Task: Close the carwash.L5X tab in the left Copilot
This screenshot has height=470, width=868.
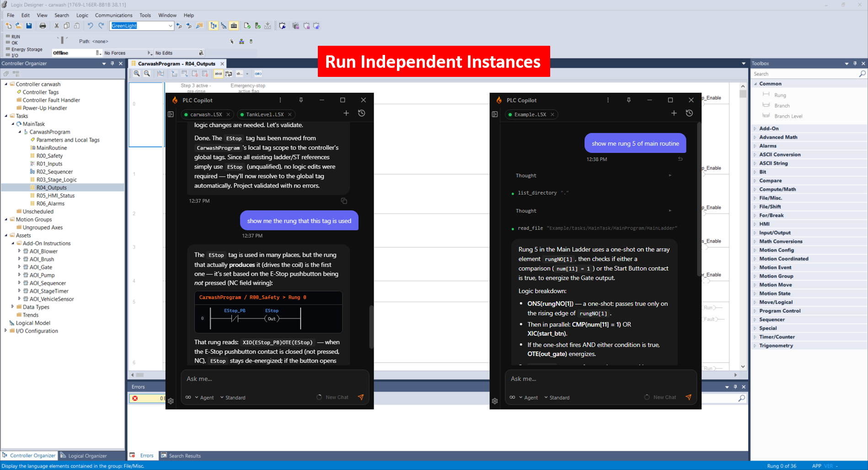Action: (x=228, y=114)
